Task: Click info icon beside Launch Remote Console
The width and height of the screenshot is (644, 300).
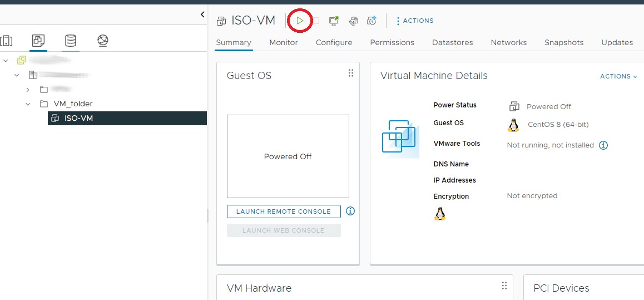Action: click(x=350, y=211)
